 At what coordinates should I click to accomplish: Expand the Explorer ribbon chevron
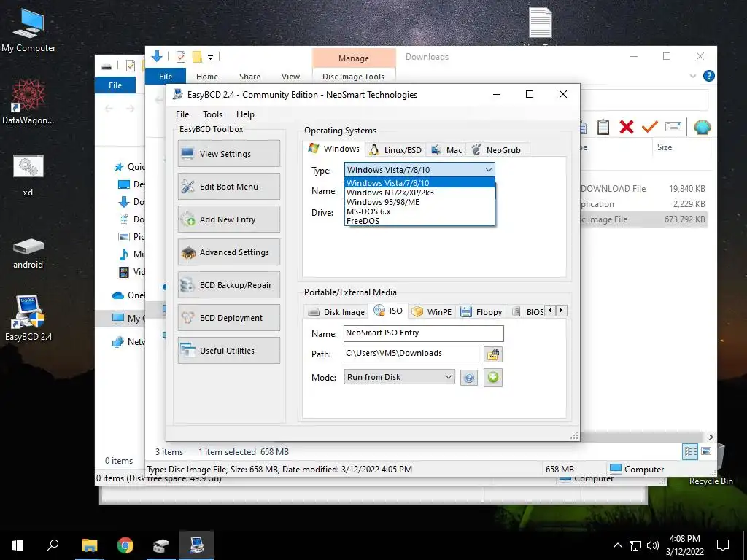pos(693,76)
